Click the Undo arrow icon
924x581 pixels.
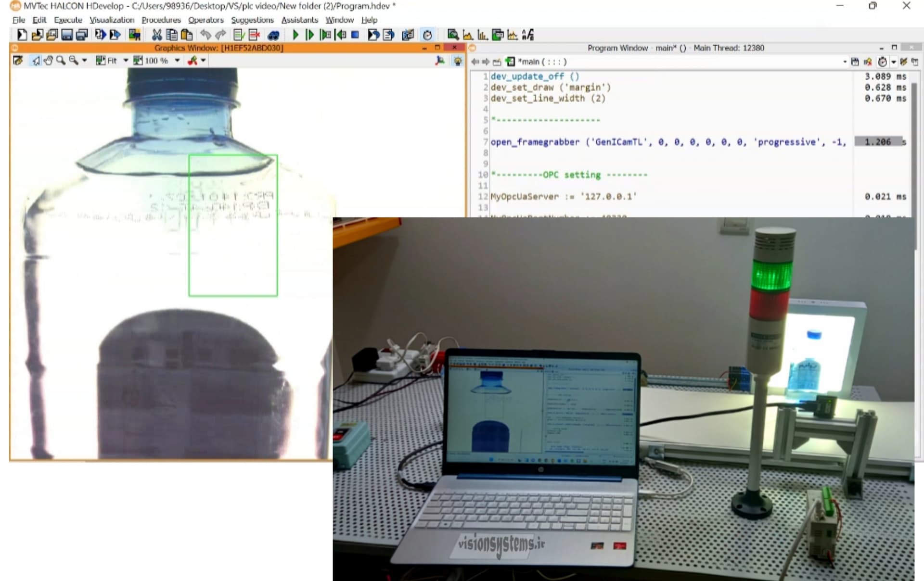click(x=205, y=35)
